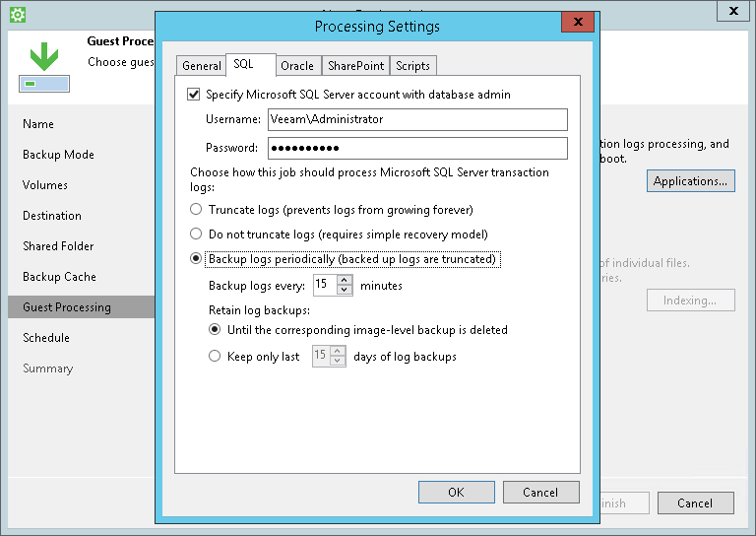Increase the backup logs minutes value
This screenshot has height=536, width=756.
coord(344,280)
